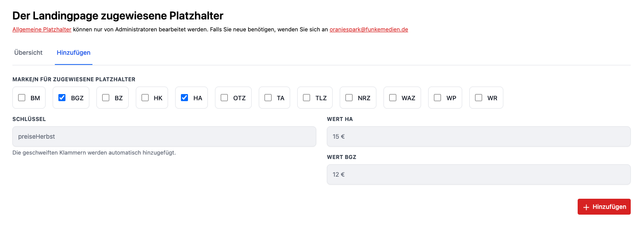Select the OTZ checkbox
Screen dimensions: 644x227
[x=224, y=98]
